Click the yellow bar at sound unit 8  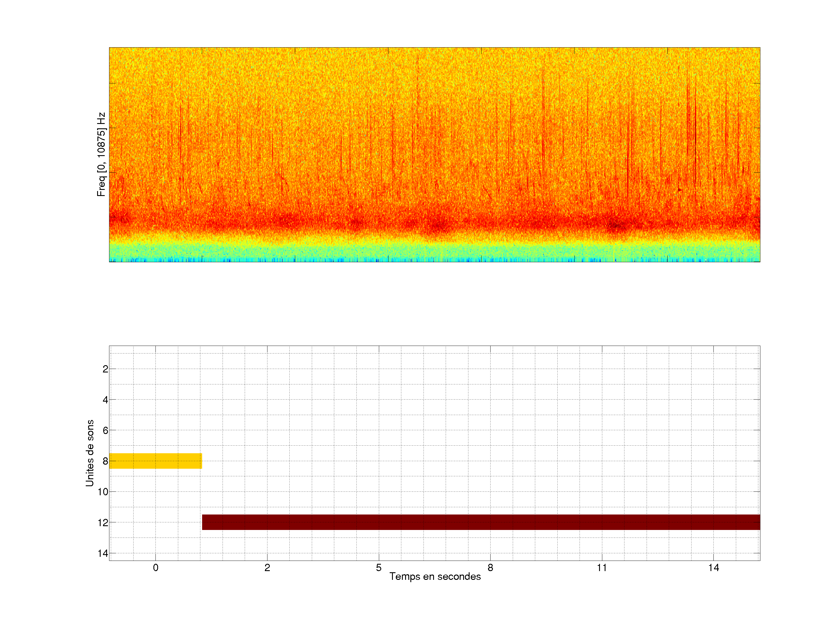coord(155,461)
